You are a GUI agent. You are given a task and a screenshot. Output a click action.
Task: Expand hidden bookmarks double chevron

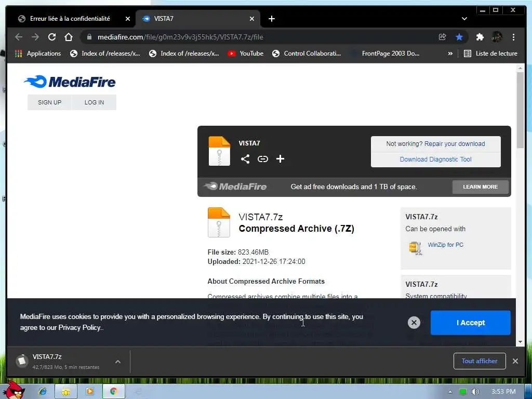(450, 54)
